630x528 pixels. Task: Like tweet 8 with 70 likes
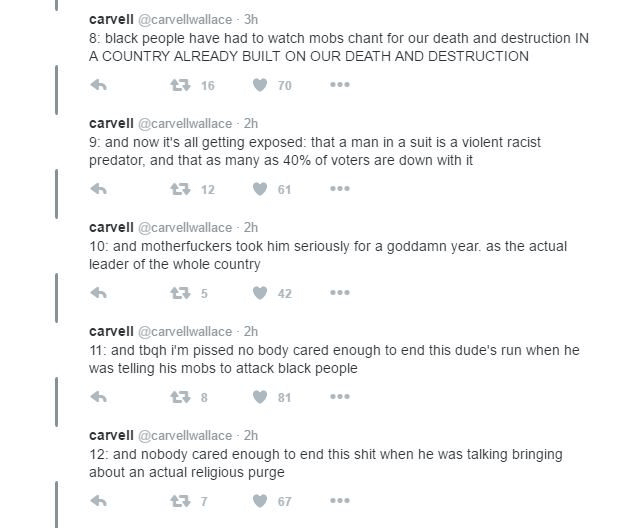(260, 85)
